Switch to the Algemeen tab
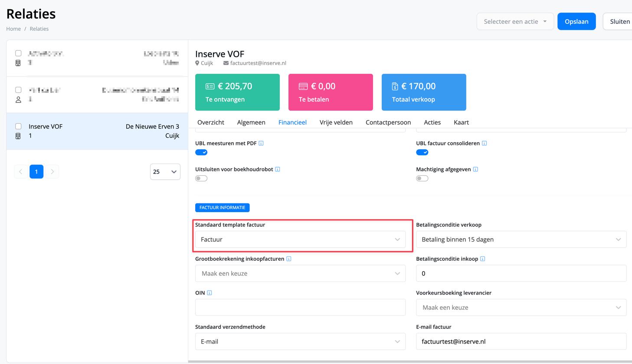Screen dimensions: 632x364 251,122
